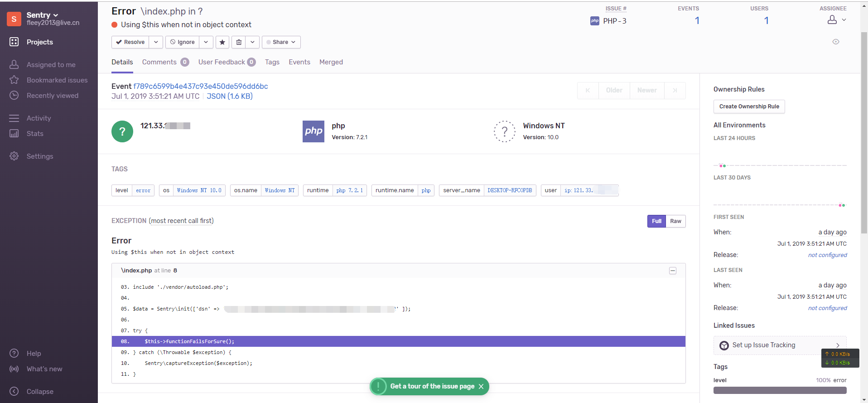
Task: Open the Resolve dropdown arrow
Action: click(156, 42)
